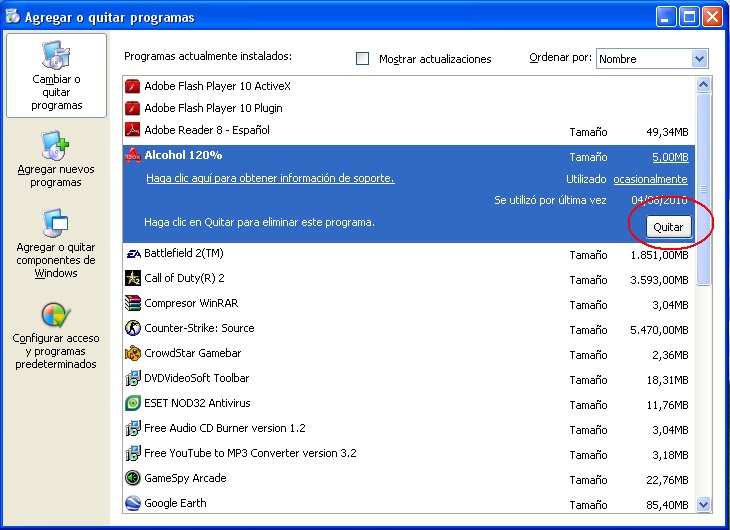Select the 'GameSpy Arcade' entry
Viewport: 730px width, 530px height.
click(409, 479)
